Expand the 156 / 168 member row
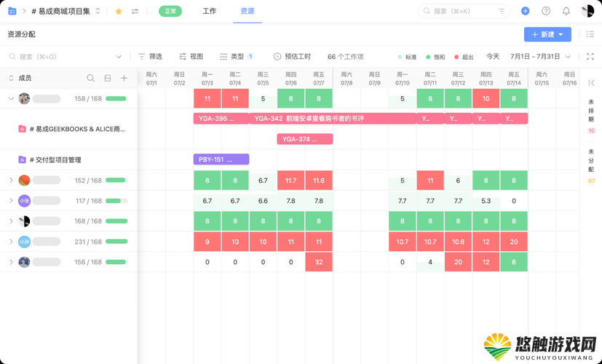 pos(11,262)
